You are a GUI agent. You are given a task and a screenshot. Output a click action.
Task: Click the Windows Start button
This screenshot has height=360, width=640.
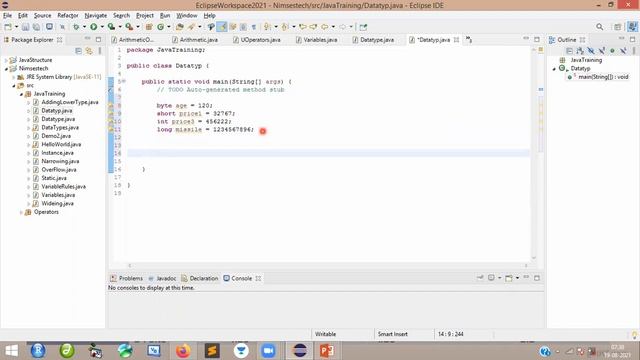click(11, 351)
